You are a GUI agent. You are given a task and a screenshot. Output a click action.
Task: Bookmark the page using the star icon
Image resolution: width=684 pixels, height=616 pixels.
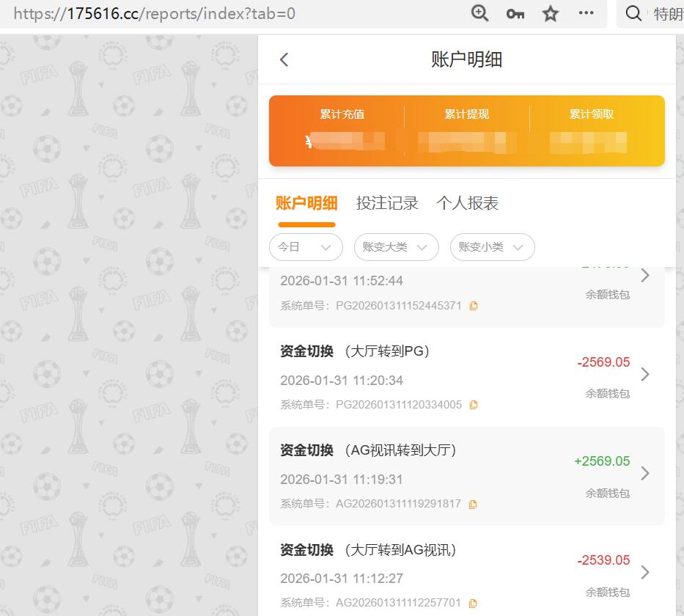click(x=550, y=13)
